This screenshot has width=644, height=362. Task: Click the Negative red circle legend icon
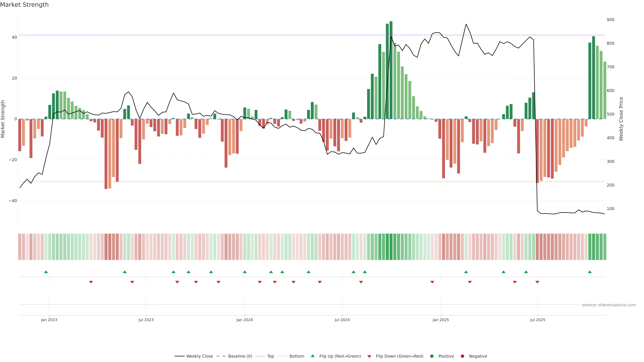click(x=462, y=356)
